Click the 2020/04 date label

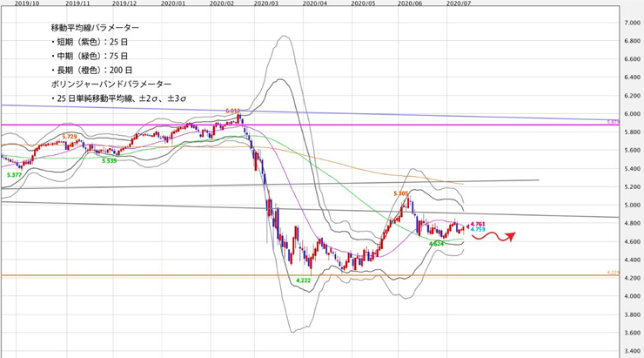tap(315, 3)
